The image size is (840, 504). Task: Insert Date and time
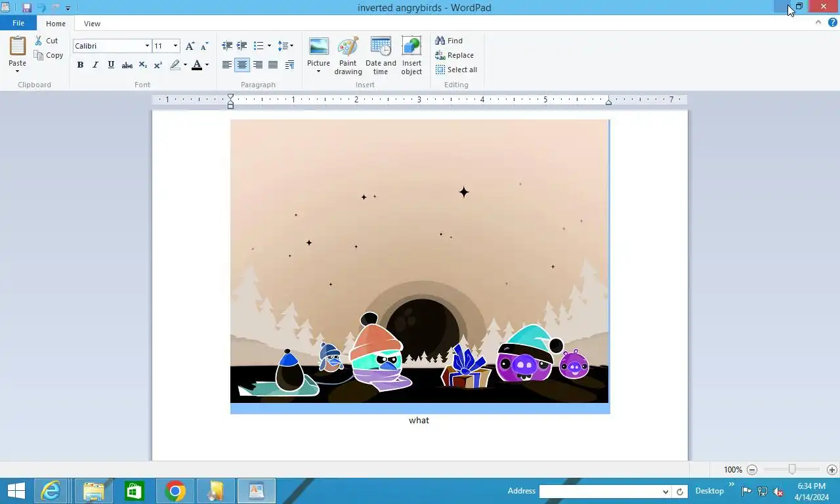[x=381, y=56]
